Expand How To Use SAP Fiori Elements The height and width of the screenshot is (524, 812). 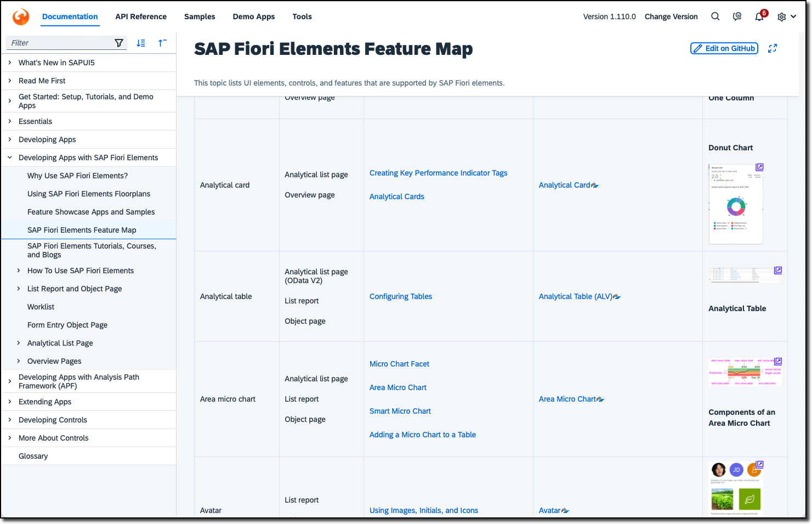(x=19, y=271)
